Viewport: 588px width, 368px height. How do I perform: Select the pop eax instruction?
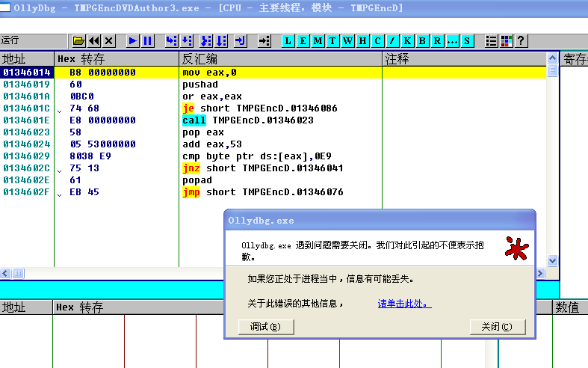tap(203, 132)
